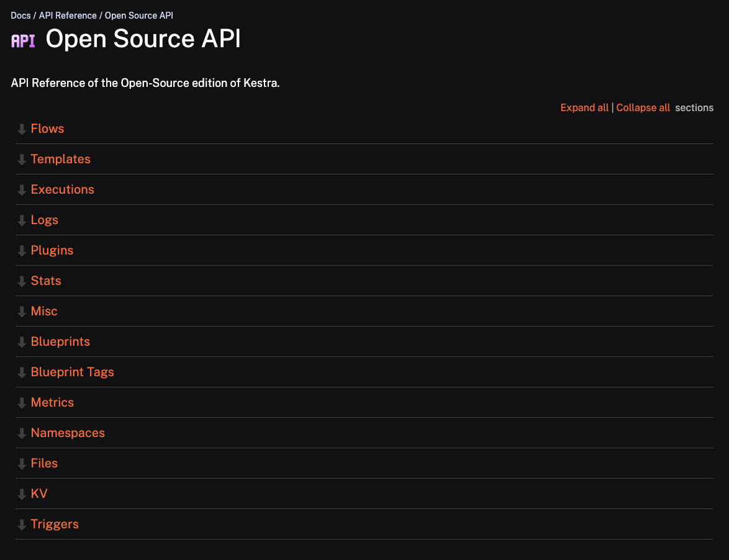Expand the Misc section
Viewport: 729px width, 560px height.
coord(44,311)
